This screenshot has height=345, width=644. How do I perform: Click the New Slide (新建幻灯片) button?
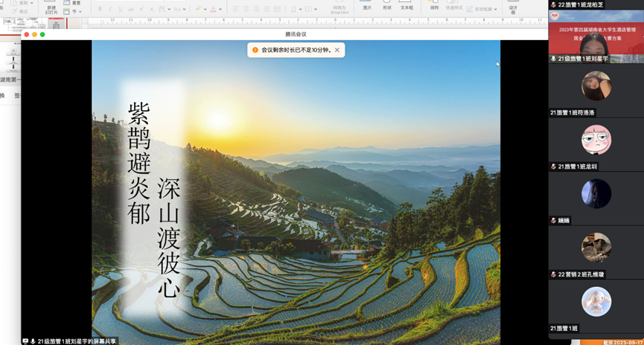51,8
